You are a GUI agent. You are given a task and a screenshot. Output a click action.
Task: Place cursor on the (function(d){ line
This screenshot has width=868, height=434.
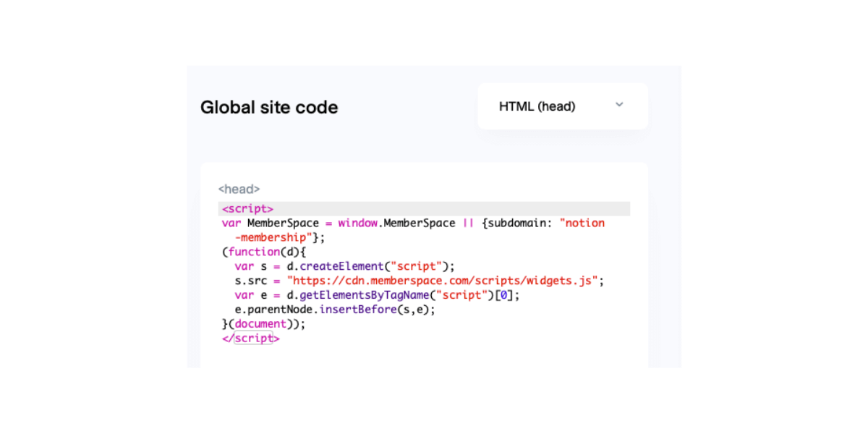point(264,252)
